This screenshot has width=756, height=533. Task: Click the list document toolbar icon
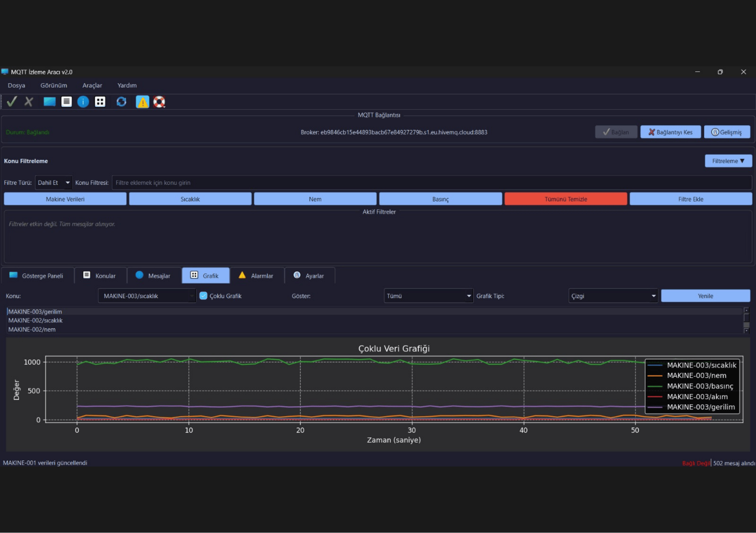point(67,101)
